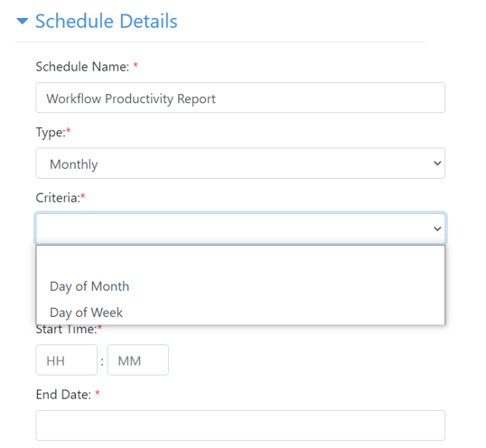The height and width of the screenshot is (448, 486).
Task: Click the Schedule Details heading
Action: click(x=106, y=22)
